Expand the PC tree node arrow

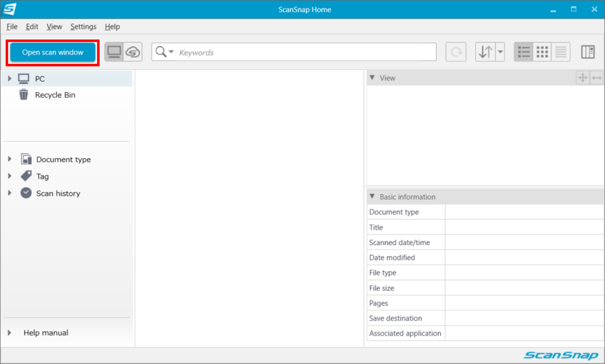click(x=10, y=79)
